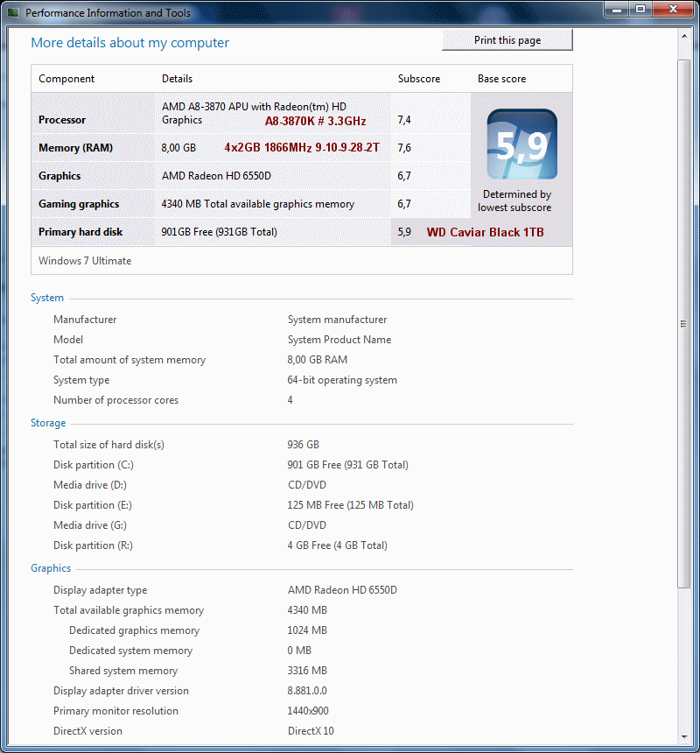Select the Processor row label
Image resolution: width=700 pixels, height=753 pixels.
62,120
